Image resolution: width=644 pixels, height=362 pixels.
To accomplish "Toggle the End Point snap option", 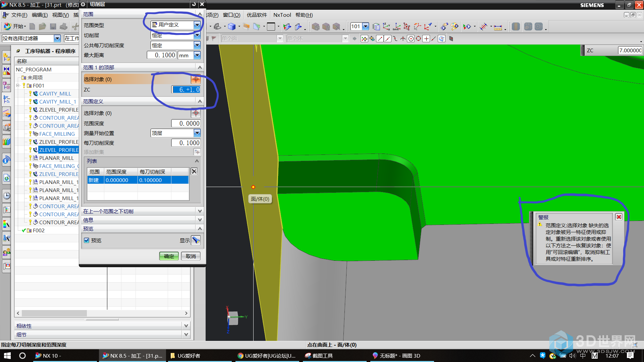I will [x=380, y=39].
